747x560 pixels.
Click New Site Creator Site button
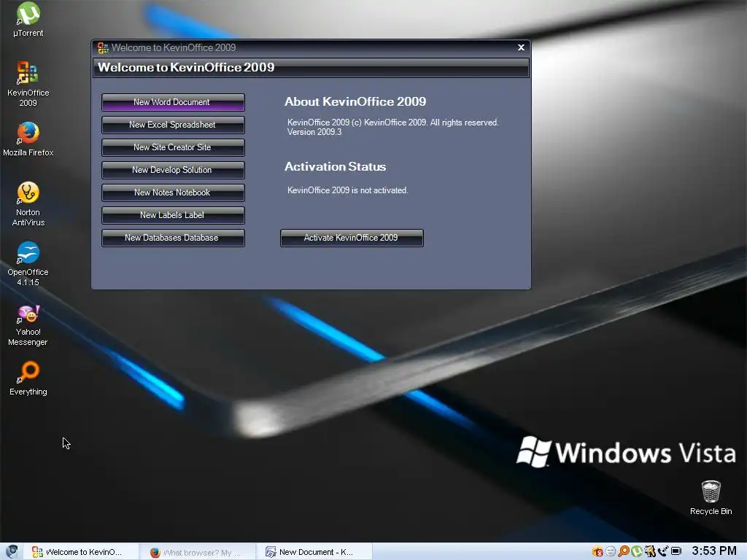tap(173, 147)
